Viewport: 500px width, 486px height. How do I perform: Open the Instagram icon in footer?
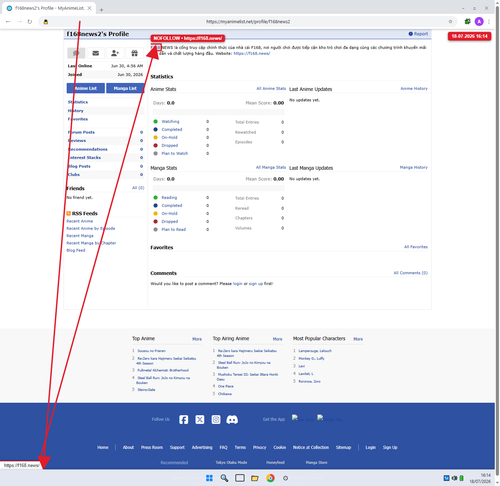tap(216, 420)
